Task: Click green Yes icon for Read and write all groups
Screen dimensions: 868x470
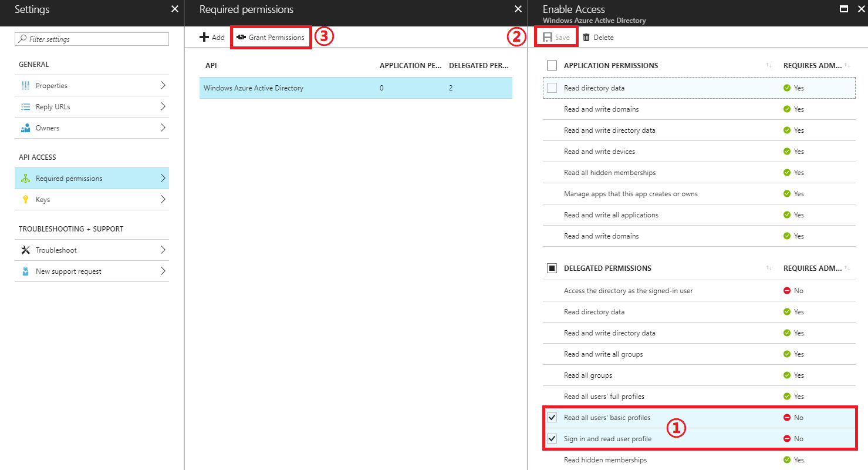Action: (787, 354)
